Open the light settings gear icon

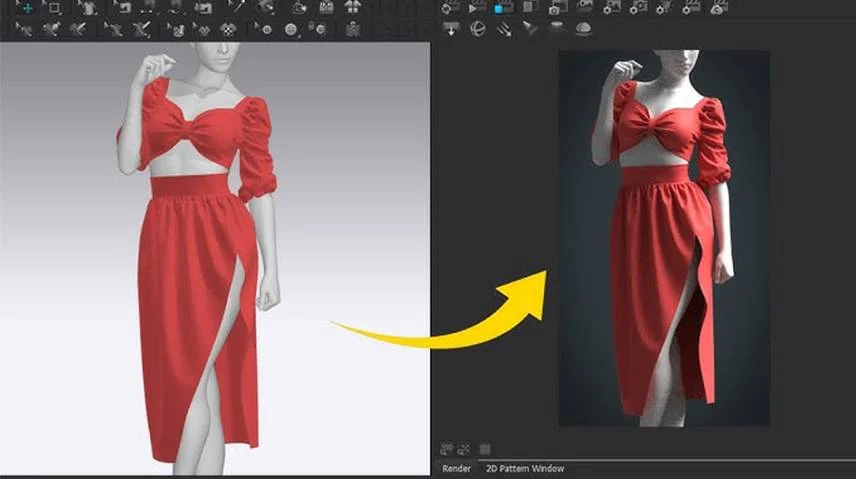tap(664, 8)
